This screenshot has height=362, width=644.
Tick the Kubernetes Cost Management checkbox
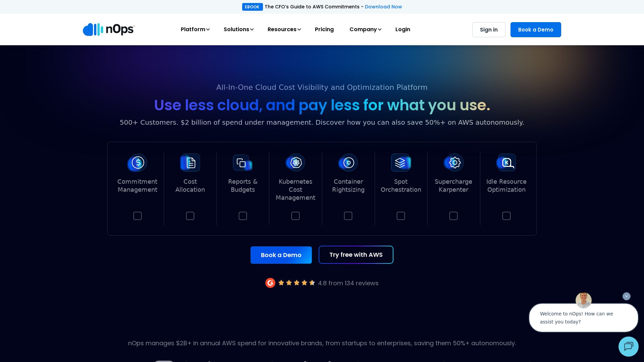296,216
